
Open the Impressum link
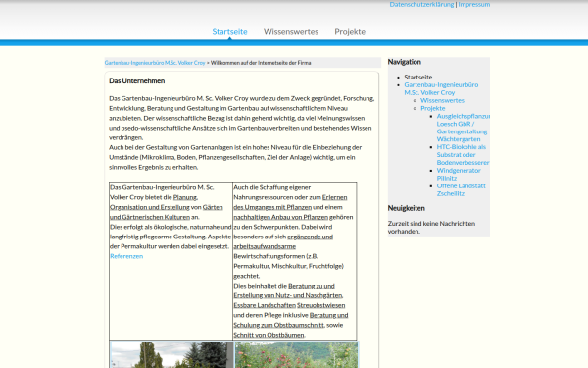click(x=474, y=5)
